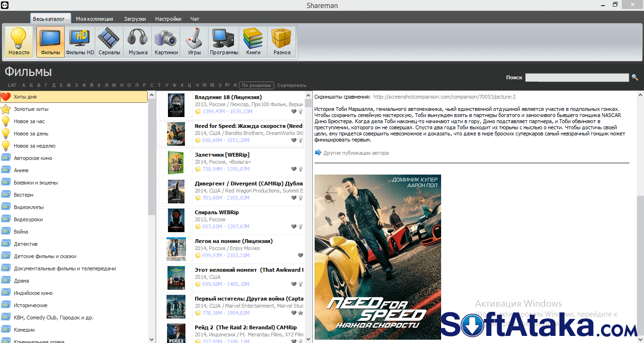The height and width of the screenshot is (343, 644).
Task: Open the screenshotcomparison.com link
Action: pyautogui.click(x=444, y=97)
